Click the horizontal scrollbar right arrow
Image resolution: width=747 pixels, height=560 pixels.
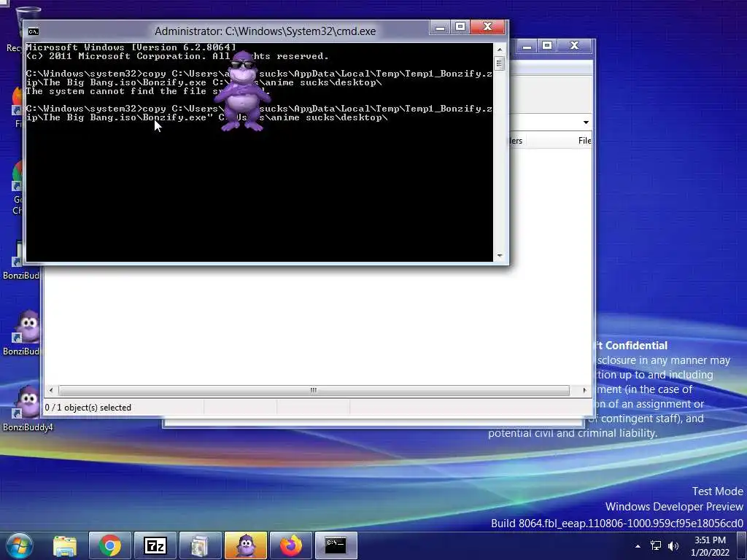click(x=584, y=391)
